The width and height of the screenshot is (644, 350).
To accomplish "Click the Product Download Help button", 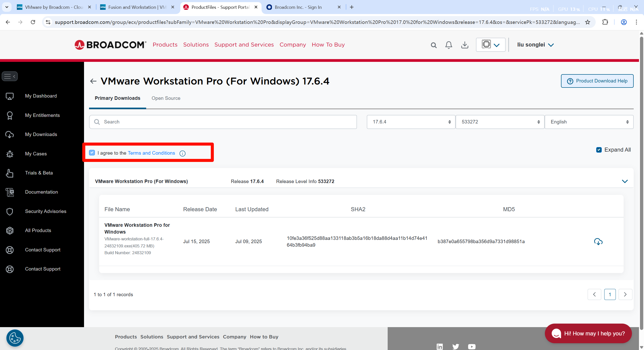I will [597, 81].
